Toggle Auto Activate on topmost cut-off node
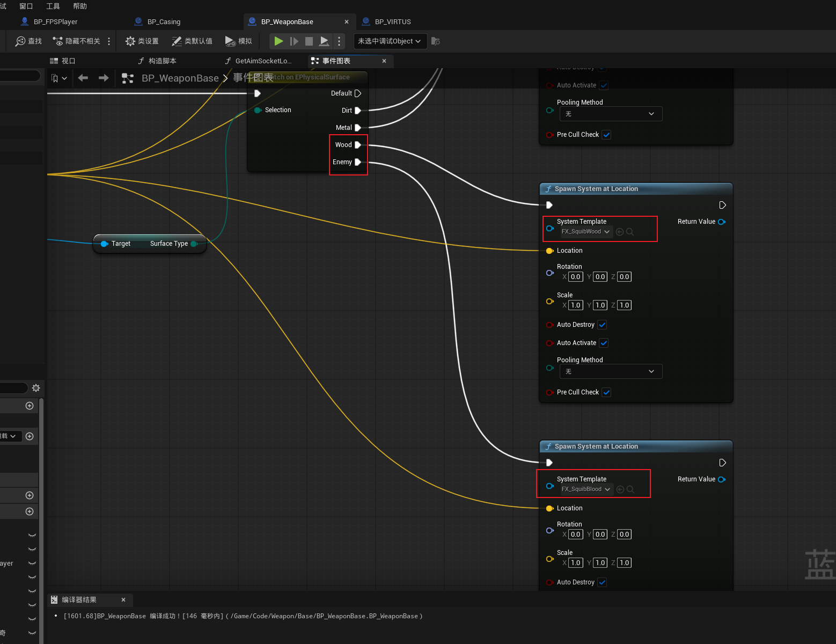Viewport: 836px width, 644px height. tap(604, 85)
